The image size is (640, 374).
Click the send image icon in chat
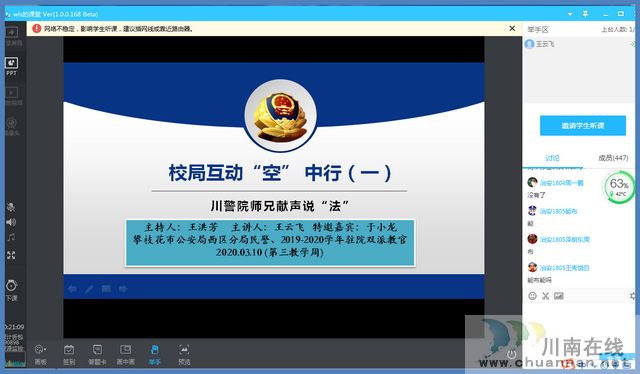click(x=559, y=296)
